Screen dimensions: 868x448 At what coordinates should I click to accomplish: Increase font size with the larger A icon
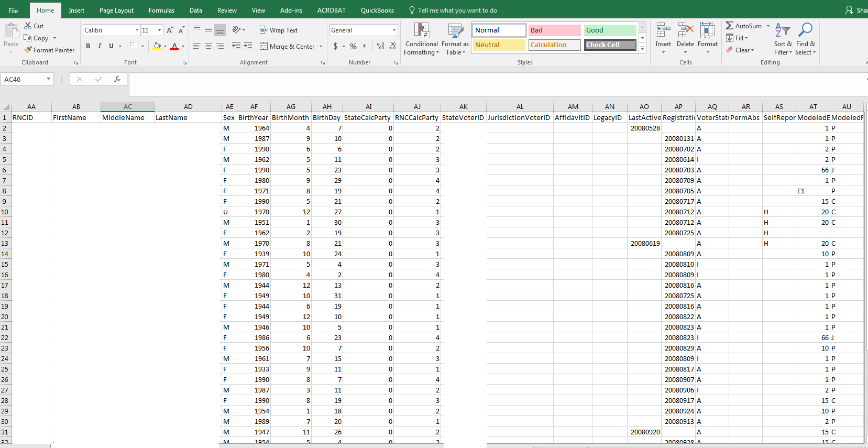170,30
